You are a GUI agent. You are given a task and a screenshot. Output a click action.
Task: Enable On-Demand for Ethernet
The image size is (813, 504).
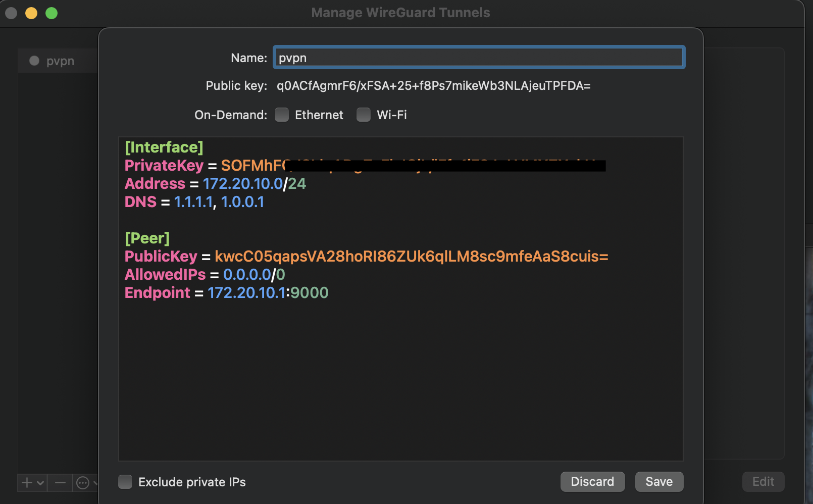pos(282,115)
